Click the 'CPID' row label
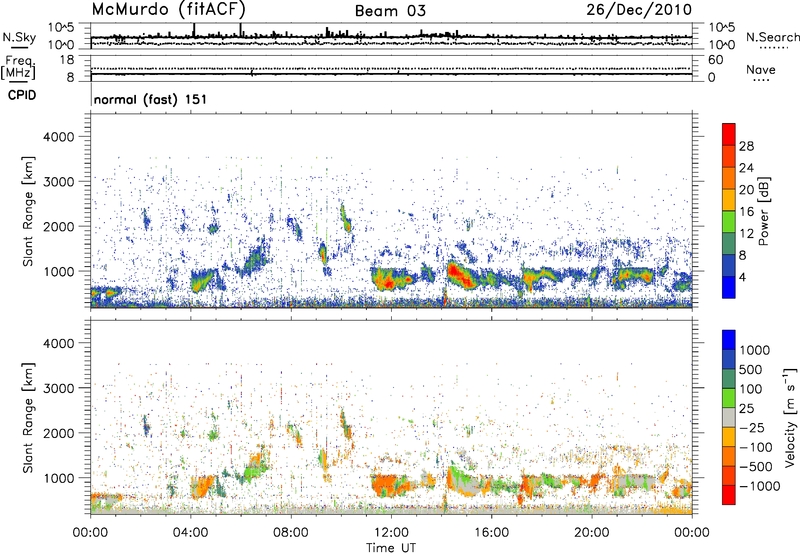Viewport: 800px width, 554px height. [x=21, y=95]
